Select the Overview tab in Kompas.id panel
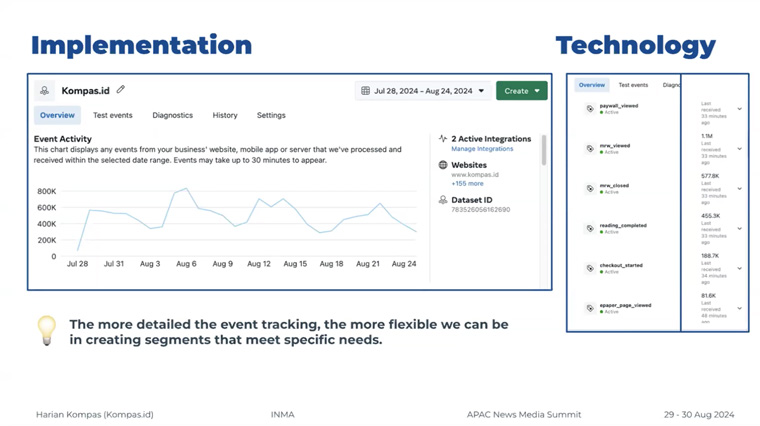 coord(57,115)
